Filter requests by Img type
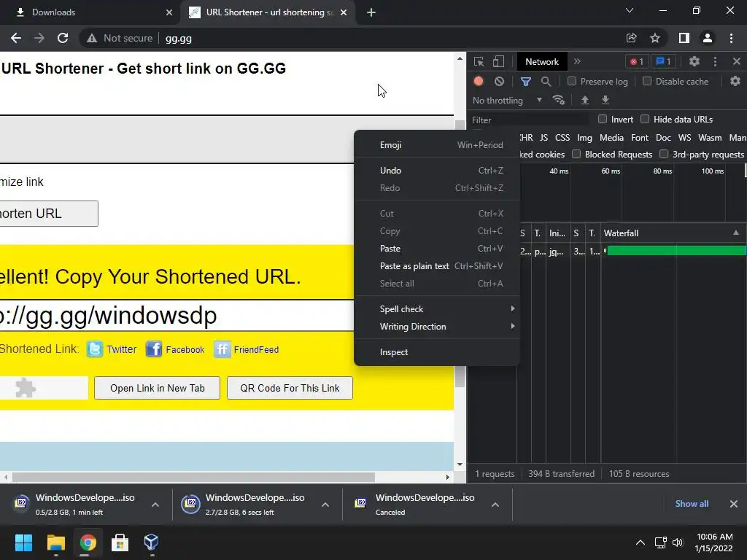 pos(584,138)
